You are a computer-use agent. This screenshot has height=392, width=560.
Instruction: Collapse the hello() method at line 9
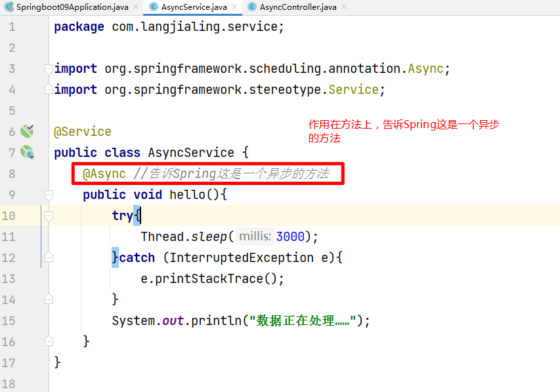pyautogui.click(x=49, y=195)
